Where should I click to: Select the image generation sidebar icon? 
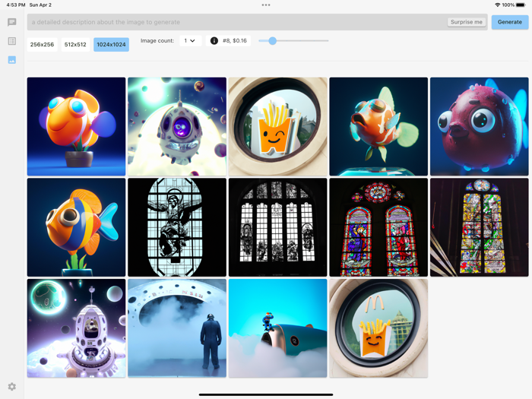coord(11,59)
